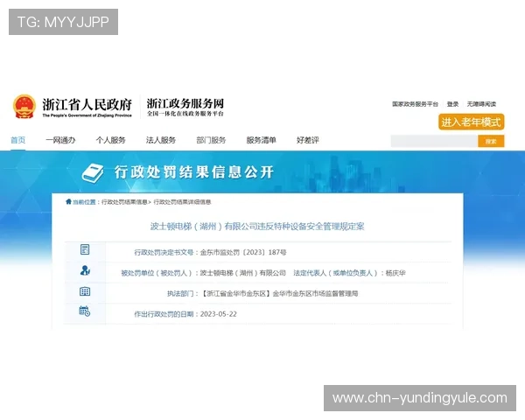Click the text 金华市金东区市场监督管理局
The image size is (525, 420).
pos(315,294)
